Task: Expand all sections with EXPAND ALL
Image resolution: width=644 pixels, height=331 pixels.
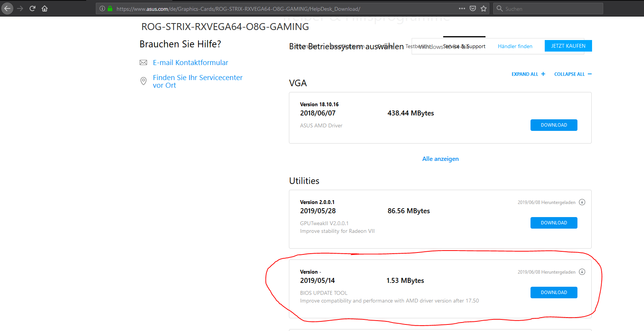Action: (x=528, y=74)
